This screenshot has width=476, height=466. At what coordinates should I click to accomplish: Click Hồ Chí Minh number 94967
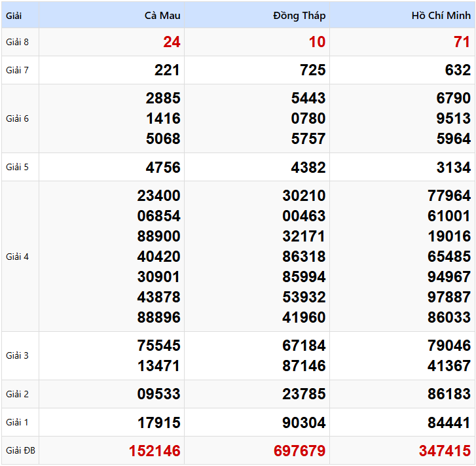tap(449, 277)
